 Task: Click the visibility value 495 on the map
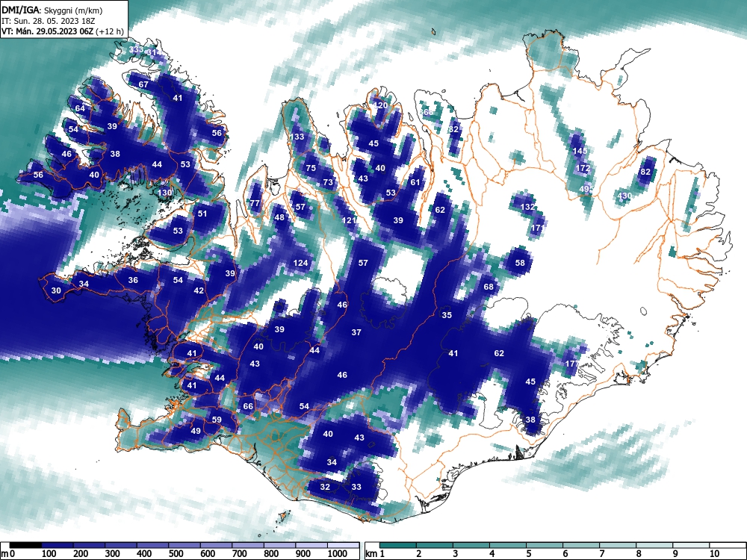click(x=586, y=189)
